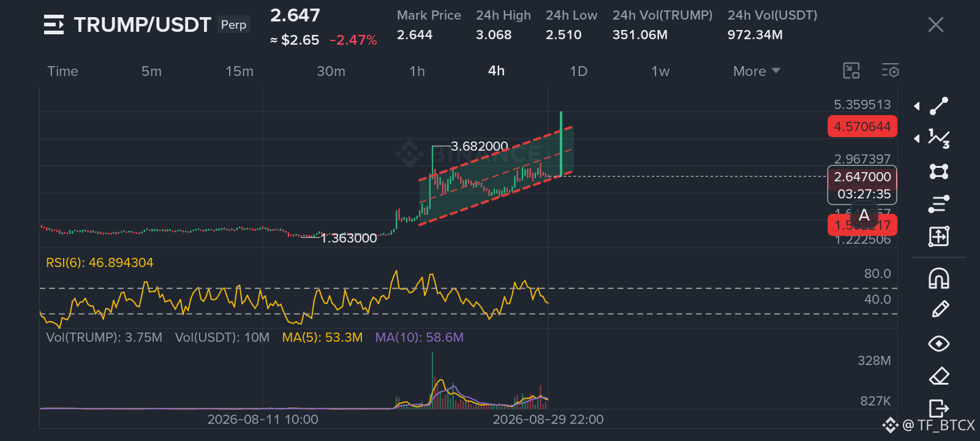Select the 30m timeframe
The width and height of the screenshot is (980, 441).
331,71
